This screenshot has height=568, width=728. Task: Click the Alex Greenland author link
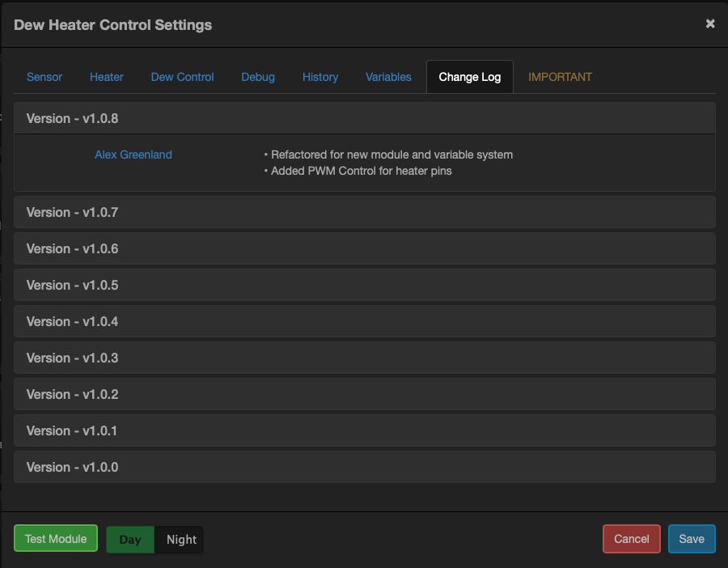click(x=133, y=155)
